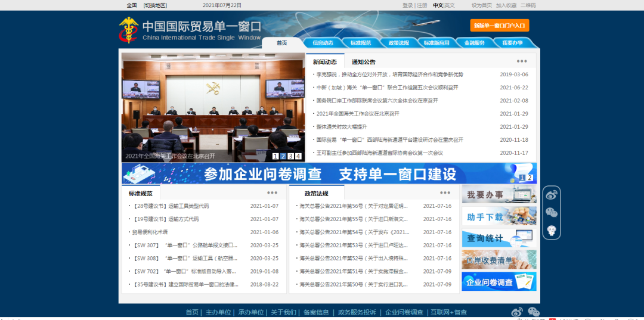Open news item 整体通关时效大幅提升
Screen dimensions: 644x320
coord(341,127)
